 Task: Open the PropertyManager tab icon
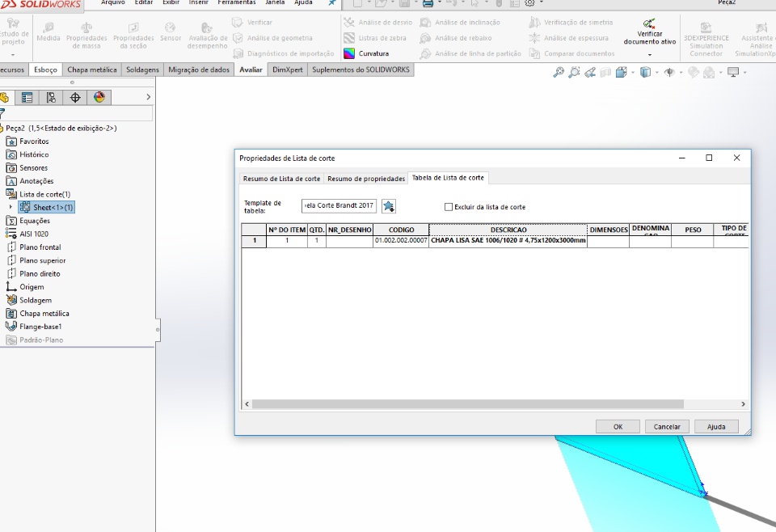[27, 98]
